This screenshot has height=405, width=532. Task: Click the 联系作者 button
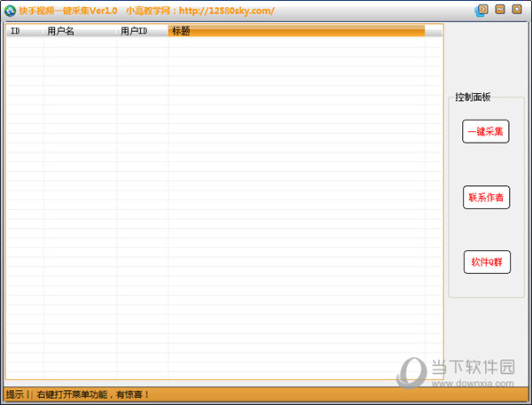point(486,197)
